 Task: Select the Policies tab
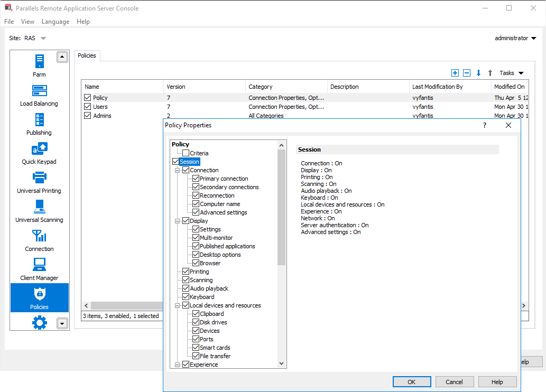(87, 55)
